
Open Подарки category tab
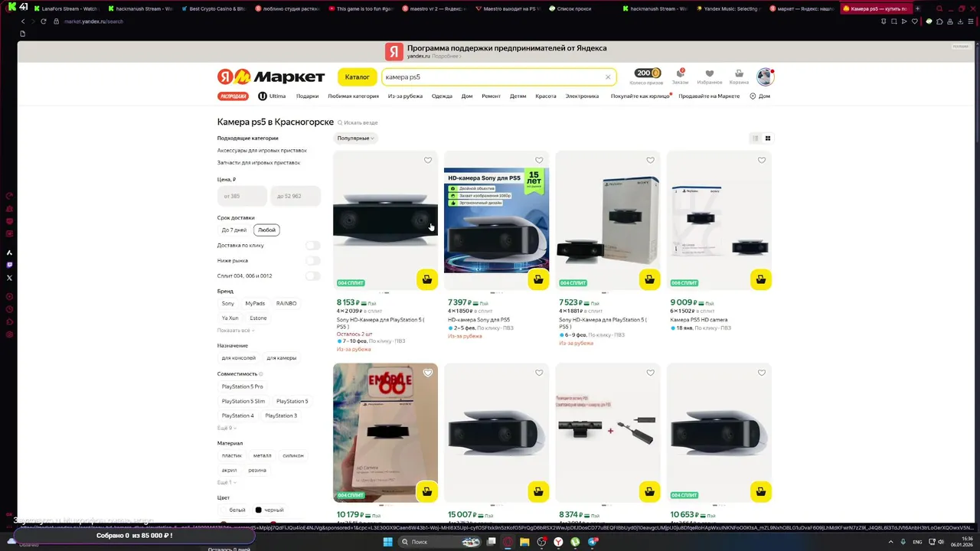pos(307,96)
